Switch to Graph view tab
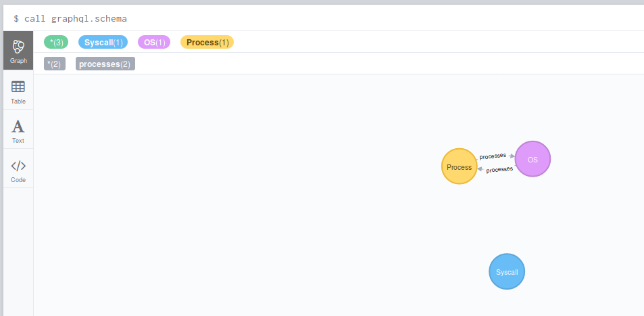The height and width of the screenshot is (316, 644). [18, 51]
